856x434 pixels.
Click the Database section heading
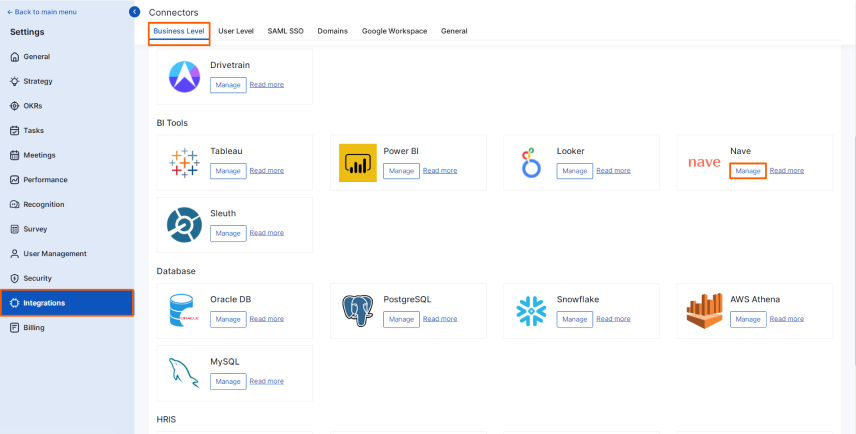176,271
